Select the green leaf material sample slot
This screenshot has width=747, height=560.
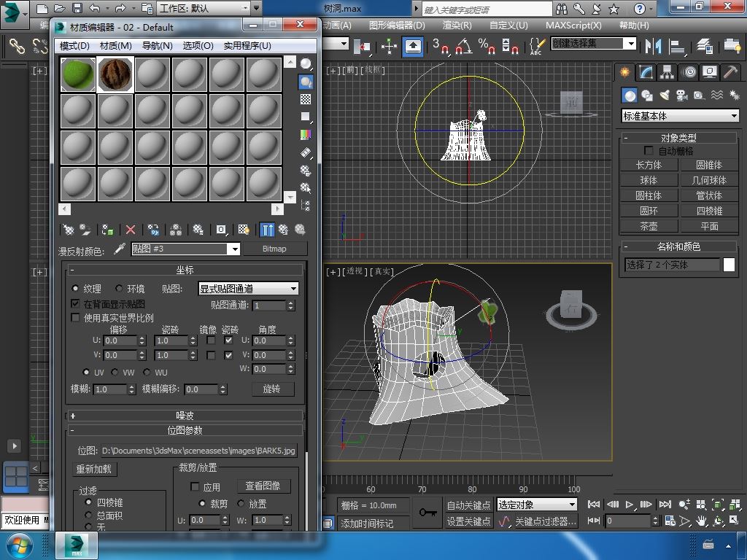pos(78,74)
